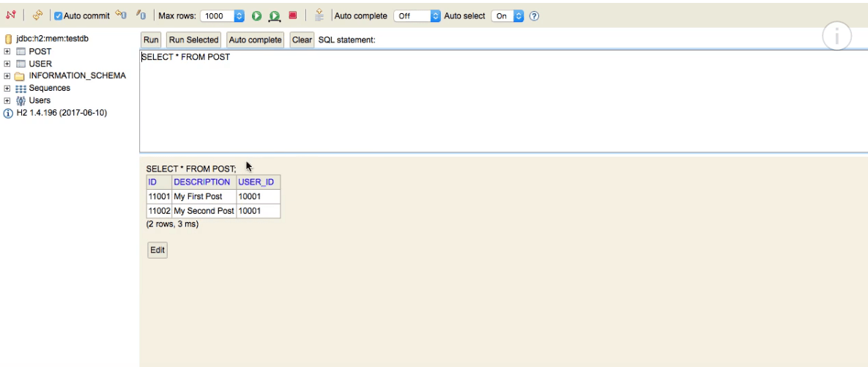Click the ID column header
Image resolution: width=868 pixels, height=367 pixels.
click(159, 182)
